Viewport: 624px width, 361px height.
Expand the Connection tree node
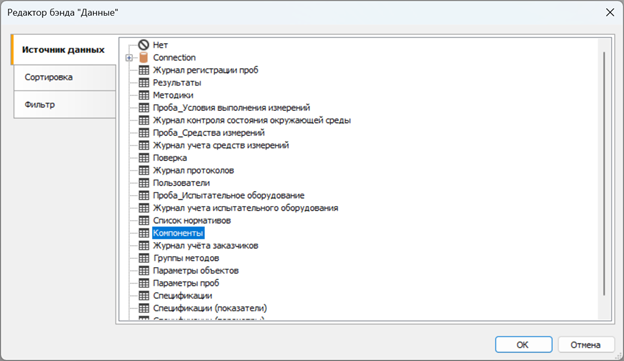(129, 58)
